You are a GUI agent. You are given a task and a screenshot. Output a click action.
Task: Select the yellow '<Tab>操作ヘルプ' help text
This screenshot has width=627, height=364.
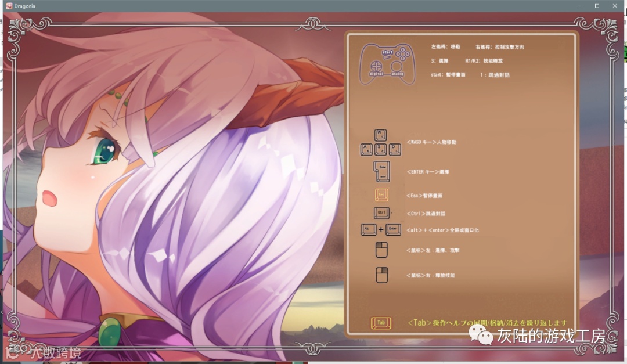pos(487,322)
